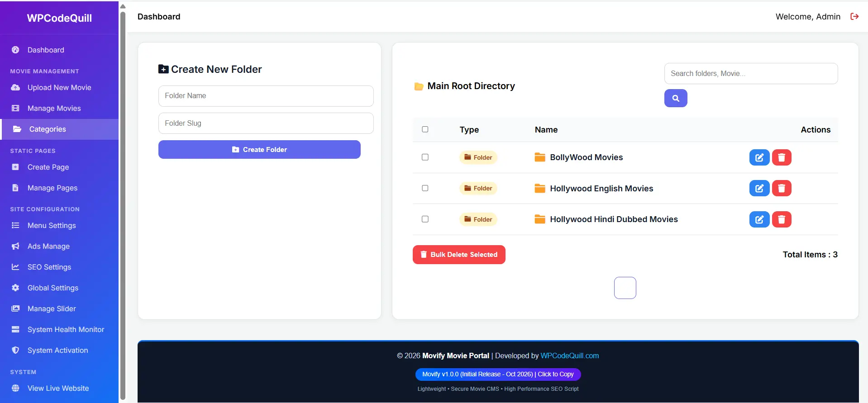Click the Hollywood Hindi Dubbed Movies folder icon
868x403 pixels.
(x=540, y=219)
